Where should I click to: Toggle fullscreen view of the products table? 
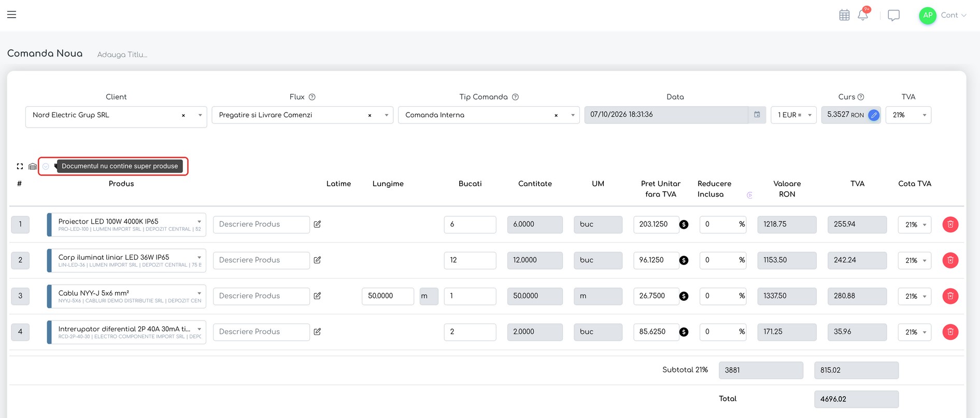(20, 166)
